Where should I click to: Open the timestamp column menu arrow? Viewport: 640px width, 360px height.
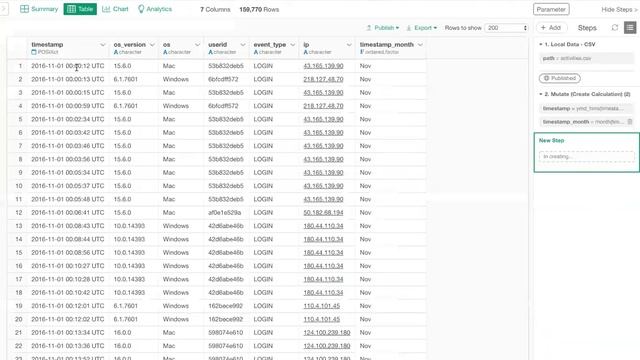coord(103,45)
